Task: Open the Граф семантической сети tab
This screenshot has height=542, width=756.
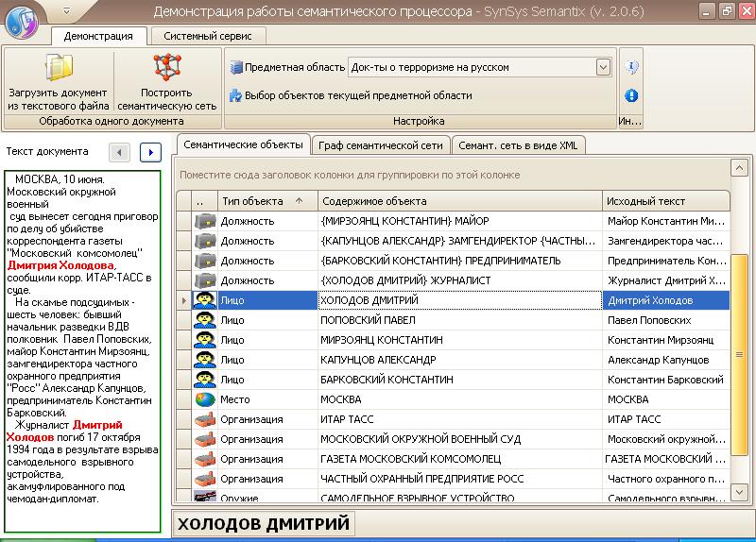Action: coord(381,145)
